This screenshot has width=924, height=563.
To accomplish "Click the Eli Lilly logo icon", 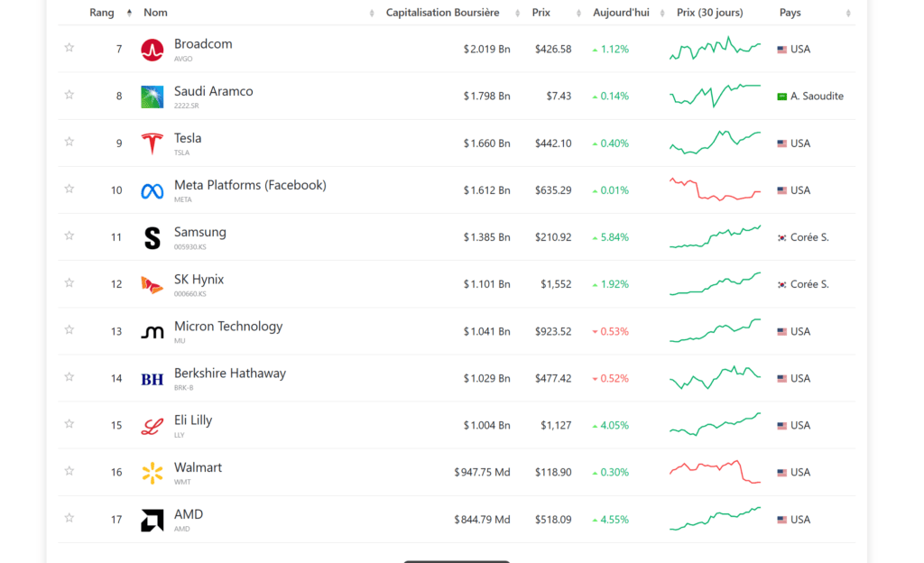I will pos(152,426).
